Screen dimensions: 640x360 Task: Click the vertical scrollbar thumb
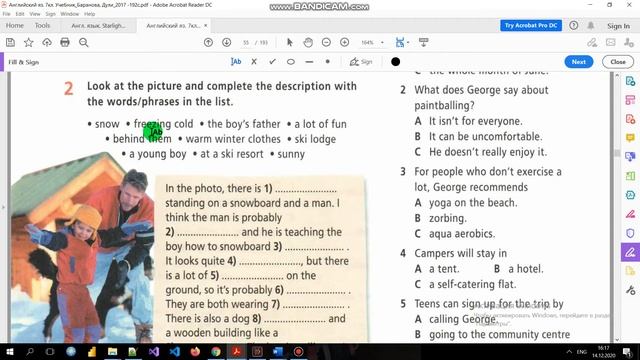click(617, 153)
